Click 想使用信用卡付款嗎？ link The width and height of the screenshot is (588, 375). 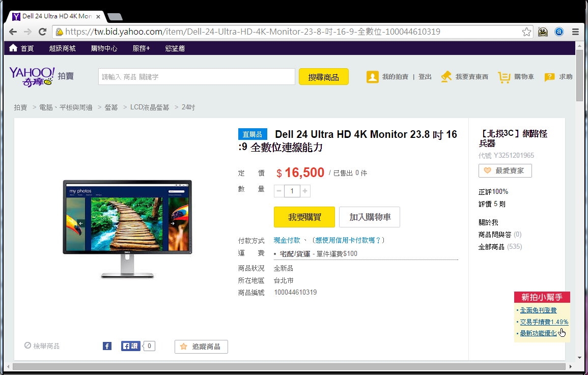click(348, 240)
